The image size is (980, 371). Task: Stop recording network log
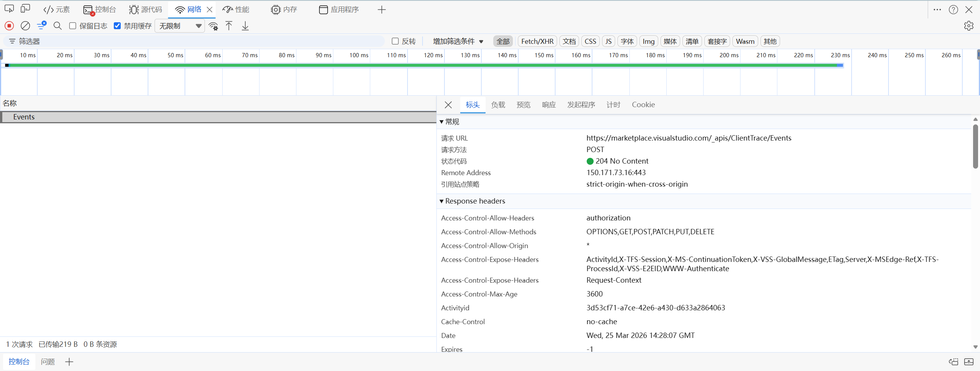tap(9, 26)
